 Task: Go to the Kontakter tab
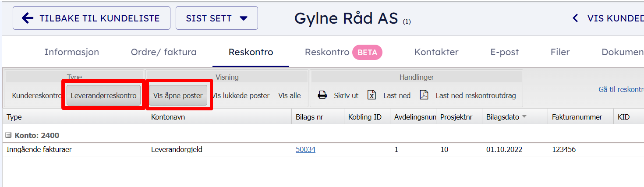tap(436, 52)
